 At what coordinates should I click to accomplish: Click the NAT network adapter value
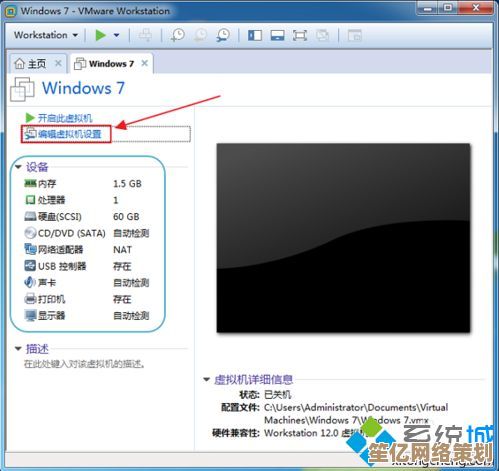pos(122,250)
